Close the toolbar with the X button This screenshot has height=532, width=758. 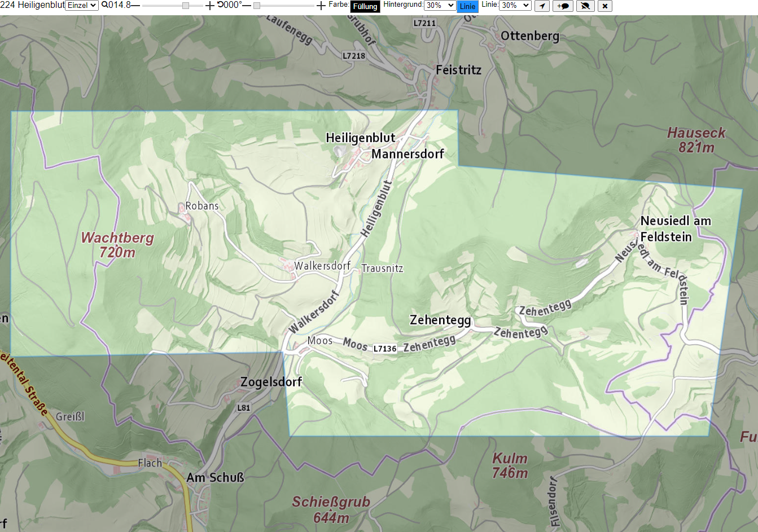(605, 6)
